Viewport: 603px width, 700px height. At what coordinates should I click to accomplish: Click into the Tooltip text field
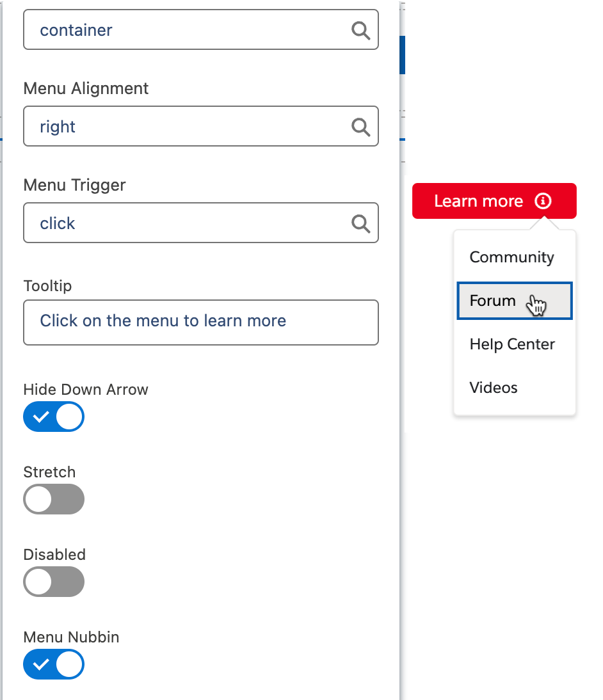(201, 322)
